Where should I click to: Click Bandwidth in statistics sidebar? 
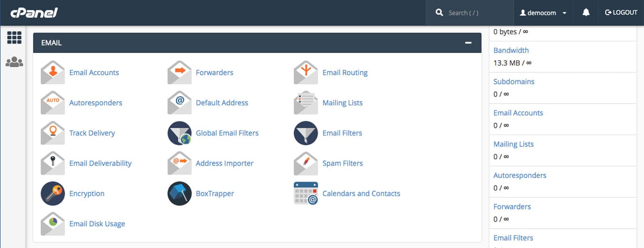coord(511,50)
